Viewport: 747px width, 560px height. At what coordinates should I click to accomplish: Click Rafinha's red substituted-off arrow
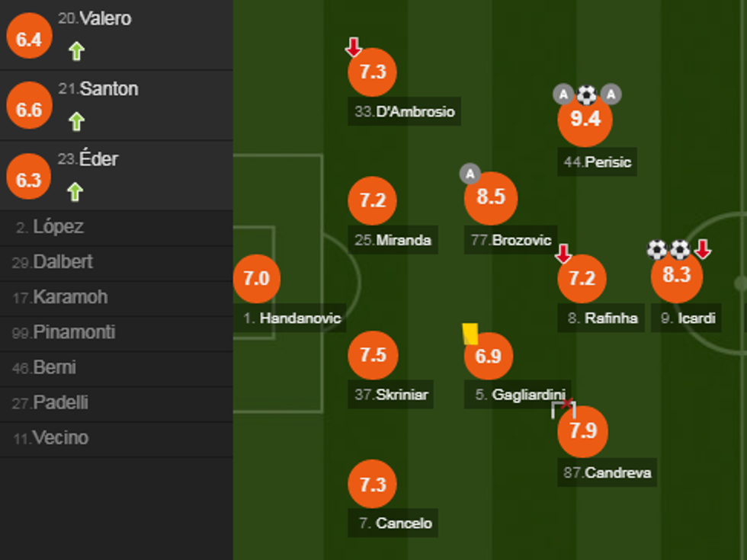pos(563,254)
